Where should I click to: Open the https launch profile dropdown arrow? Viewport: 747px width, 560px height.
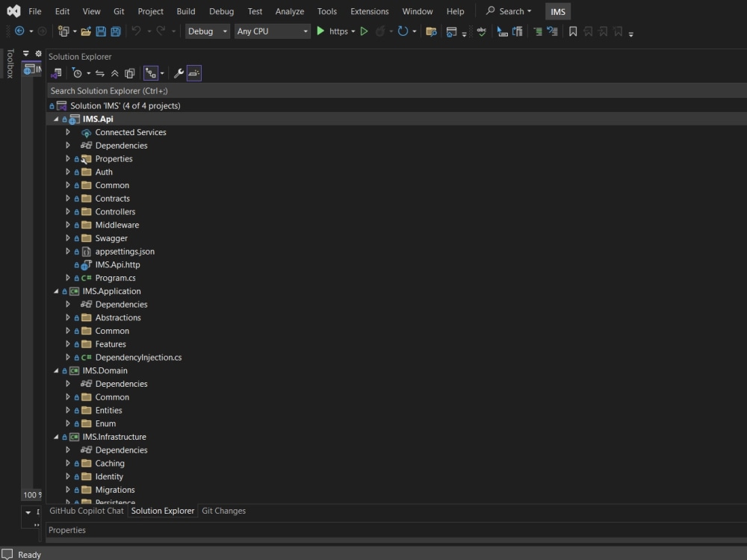pyautogui.click(x=353, y=31)
